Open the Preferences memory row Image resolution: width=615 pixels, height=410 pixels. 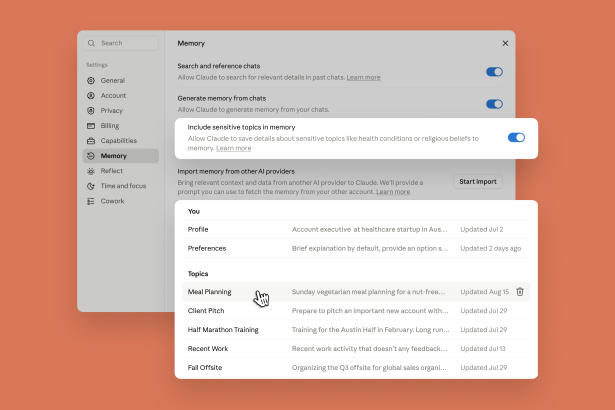(x=356, y=248)
